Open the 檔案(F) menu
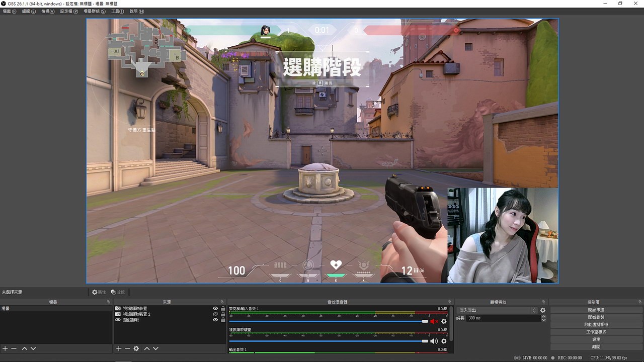 [9, 11]
